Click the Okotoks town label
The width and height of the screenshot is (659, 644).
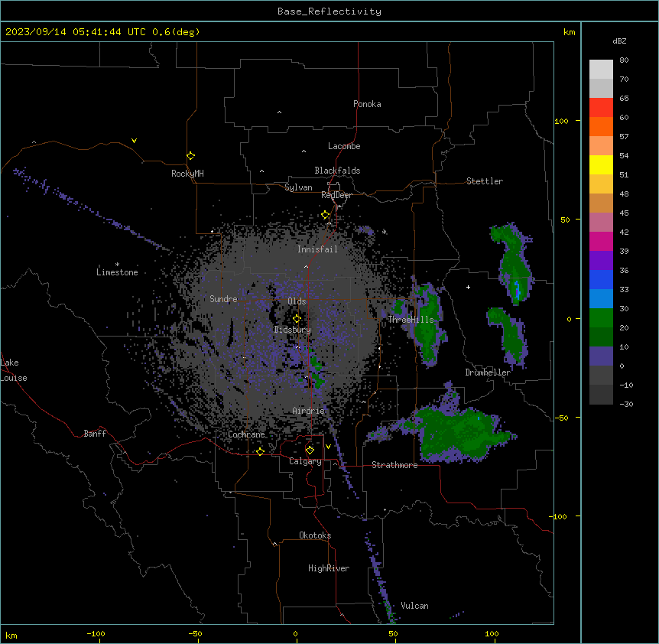click(x=315, y=535)
